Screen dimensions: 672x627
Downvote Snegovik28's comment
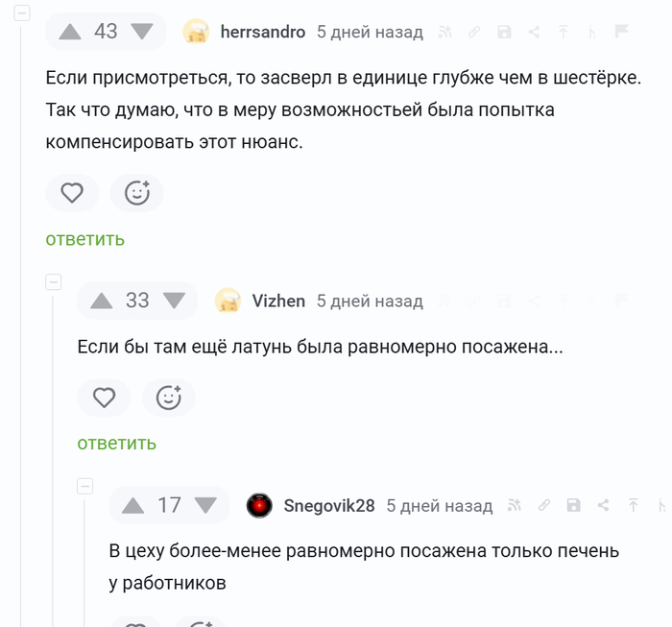coord(205,505)
